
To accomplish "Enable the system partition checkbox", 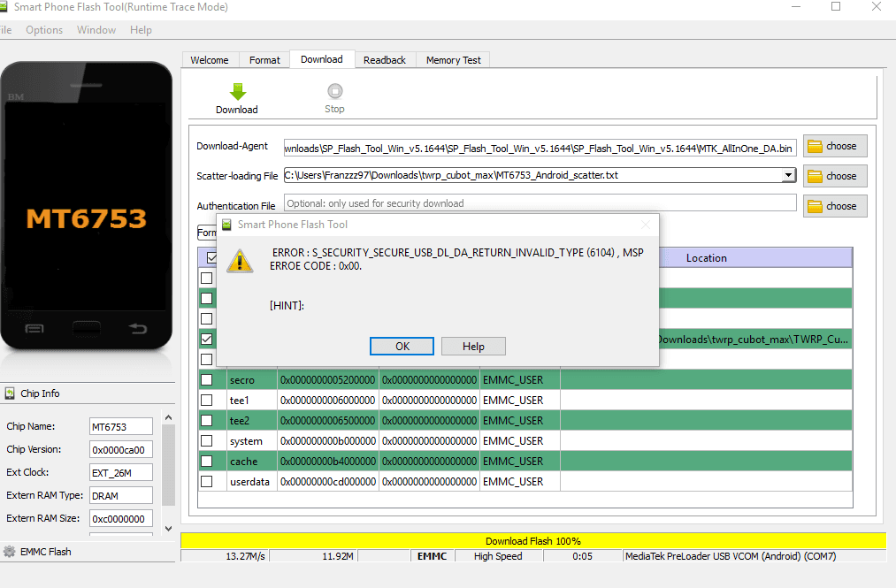I will click(x=207, y=441).
